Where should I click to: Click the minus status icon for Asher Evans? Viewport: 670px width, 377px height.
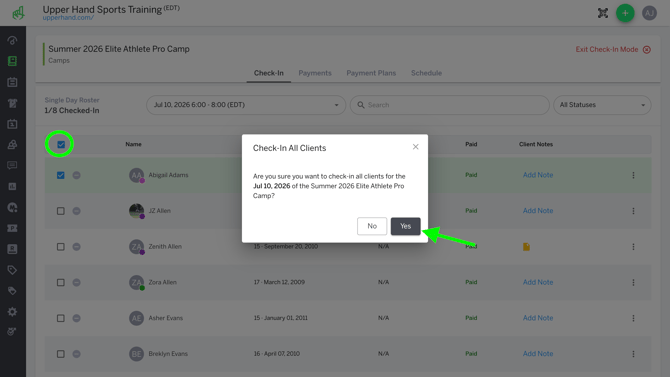pyautogui.click(x=76, y=318)
